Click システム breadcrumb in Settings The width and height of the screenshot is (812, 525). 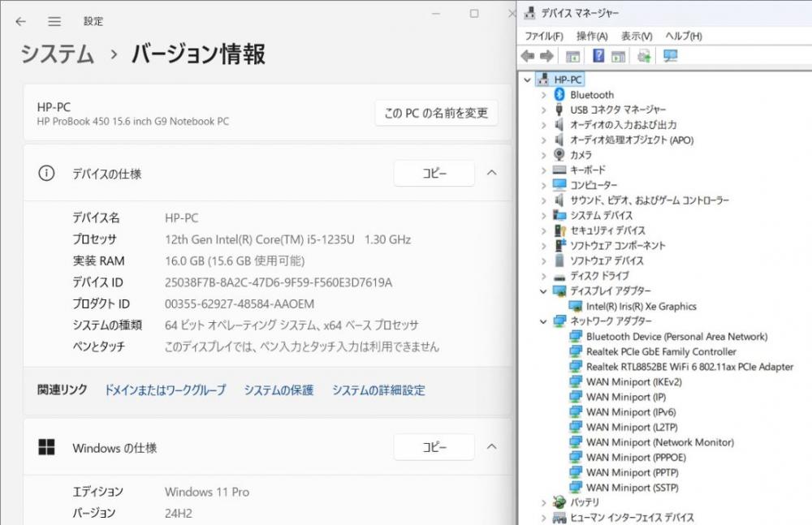tap(58, 54)
